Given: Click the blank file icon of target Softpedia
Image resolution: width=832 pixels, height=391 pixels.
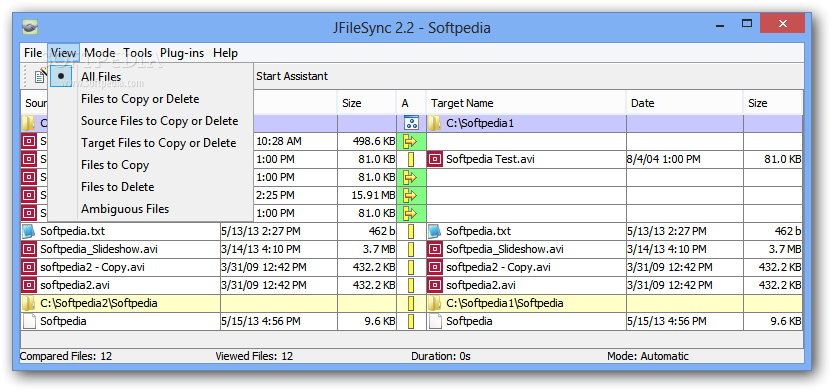Looking at the screenshot, I should tap(435, 322).
